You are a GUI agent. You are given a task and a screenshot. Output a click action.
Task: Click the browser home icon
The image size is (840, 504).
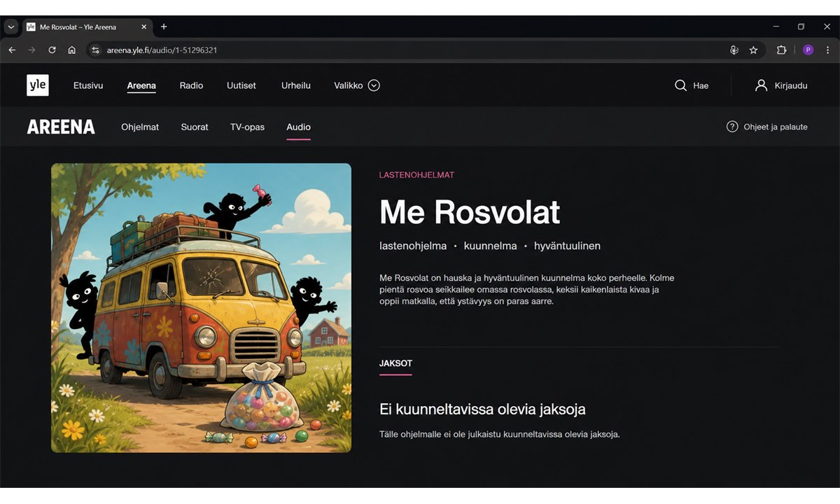[x=71, y=50]
